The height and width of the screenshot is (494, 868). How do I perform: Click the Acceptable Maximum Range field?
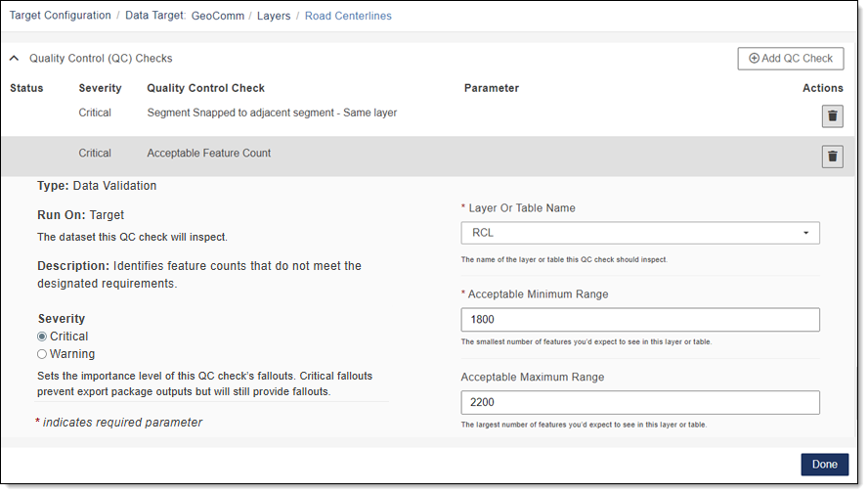click(639, 403)
